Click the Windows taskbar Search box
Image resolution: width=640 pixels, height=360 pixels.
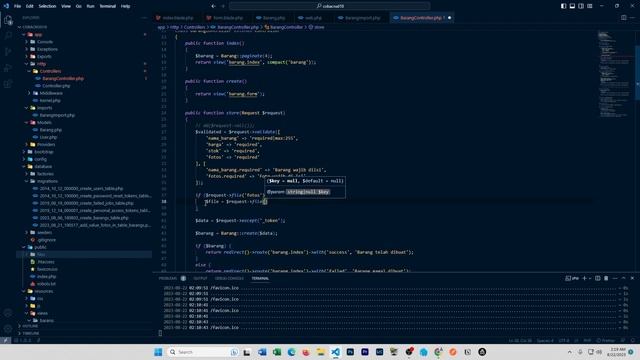(x=203, y=352)
